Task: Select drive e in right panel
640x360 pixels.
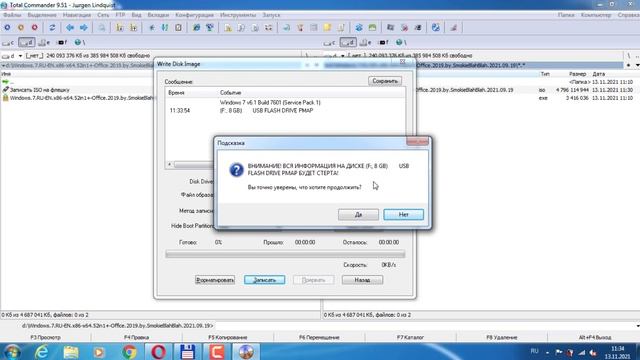Action: pyautogui.click(x=365, y=42)
